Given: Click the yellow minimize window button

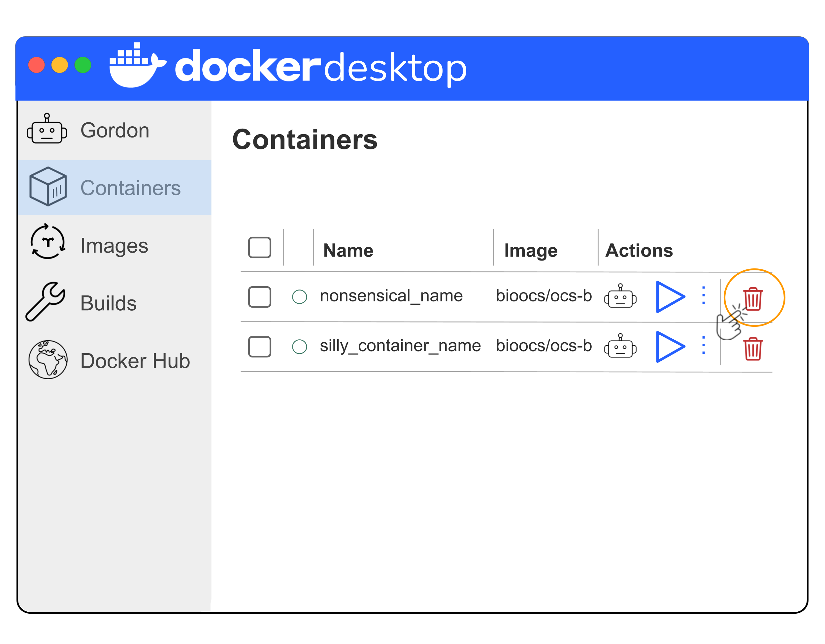Looking at the screenshot, I should coord(60,65).
